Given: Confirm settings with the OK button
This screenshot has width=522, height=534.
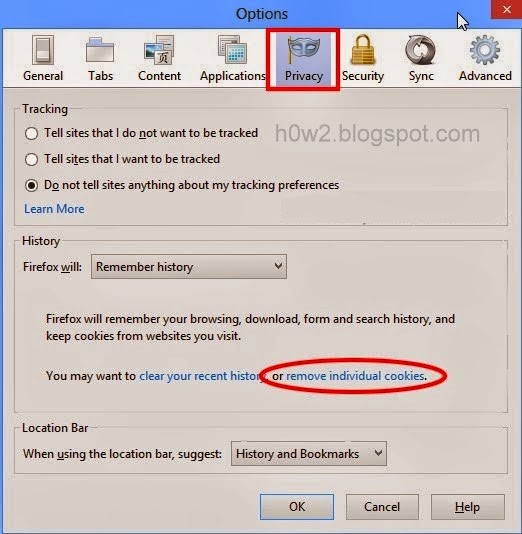Looking at the screenshot, I should point(297,507).
